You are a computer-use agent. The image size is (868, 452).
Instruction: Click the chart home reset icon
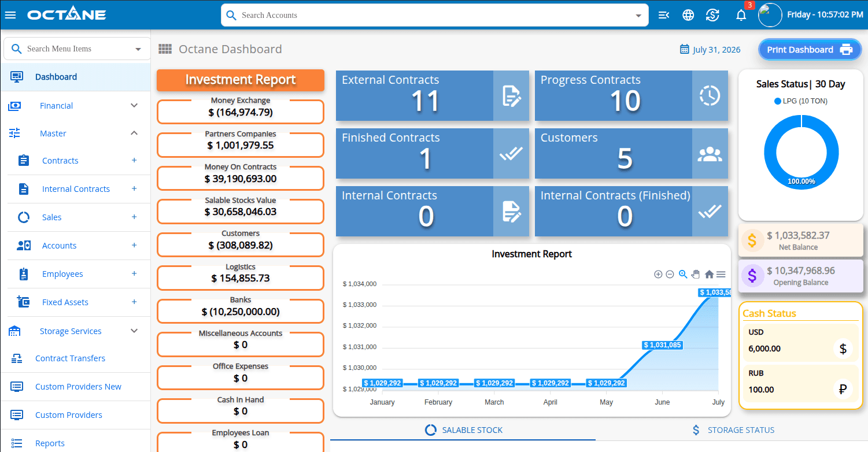tap(709, 275)
